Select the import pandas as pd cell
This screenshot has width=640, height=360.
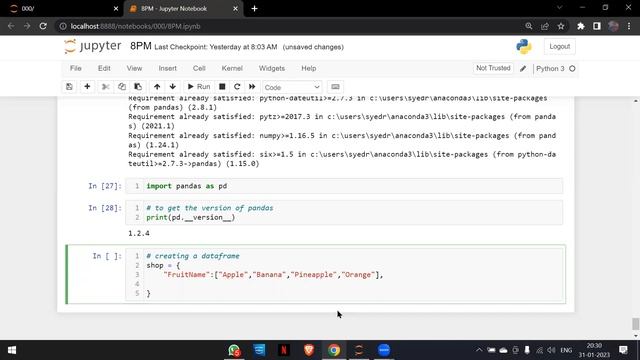click(344, 186)
